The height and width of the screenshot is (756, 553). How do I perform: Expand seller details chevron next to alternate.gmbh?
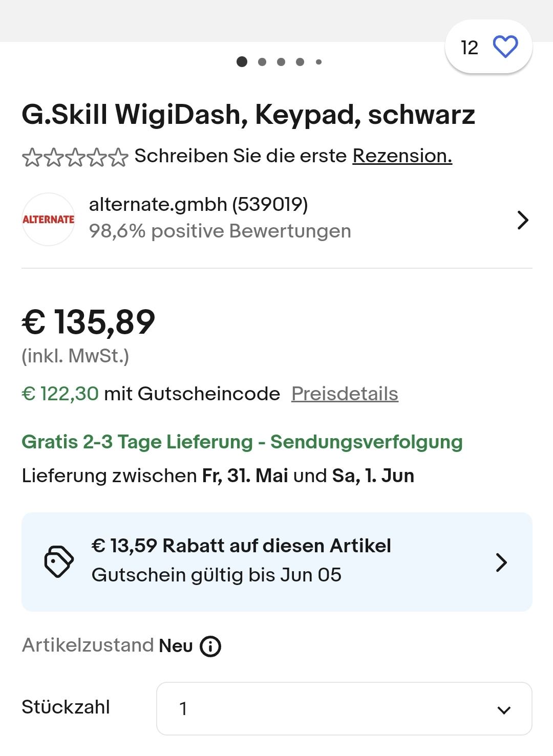point(522,220)
